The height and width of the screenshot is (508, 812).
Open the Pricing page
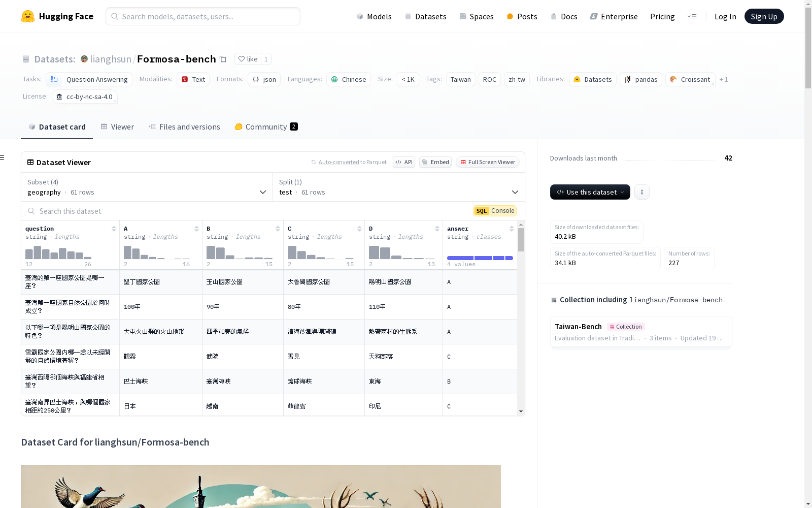(x=662, y=16)
